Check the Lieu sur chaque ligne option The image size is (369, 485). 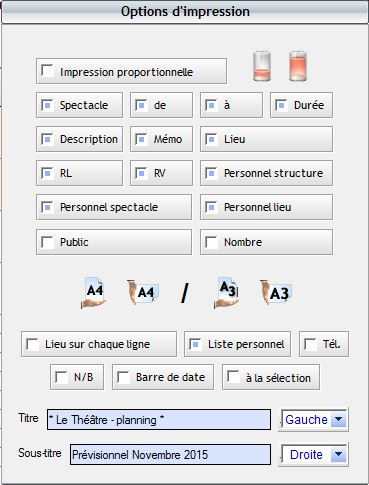[x=33, y=344]
